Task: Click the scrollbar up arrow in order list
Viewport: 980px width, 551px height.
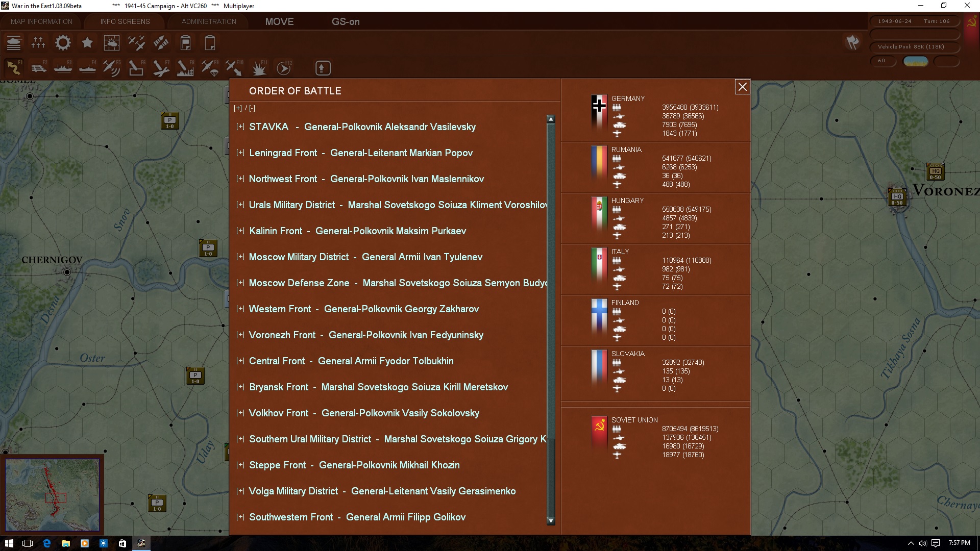Action: click(551, 119)
